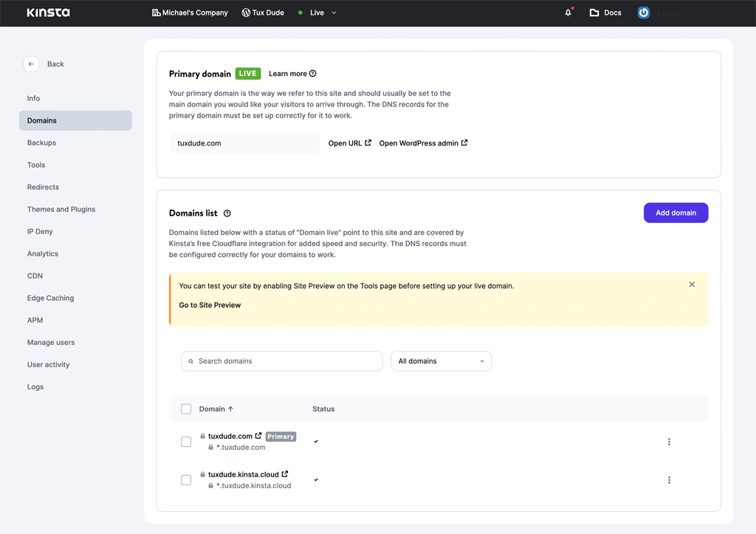Click in the Search domains field
Screen dimensions: 756x534
(282, 361)
